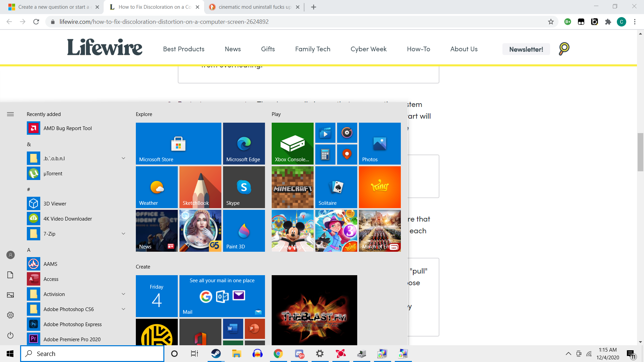The height and width of the screenshot is (362, 644).
Task: Switch to 'cinematic mod uninstall' tab
Action: click(254, 7)
